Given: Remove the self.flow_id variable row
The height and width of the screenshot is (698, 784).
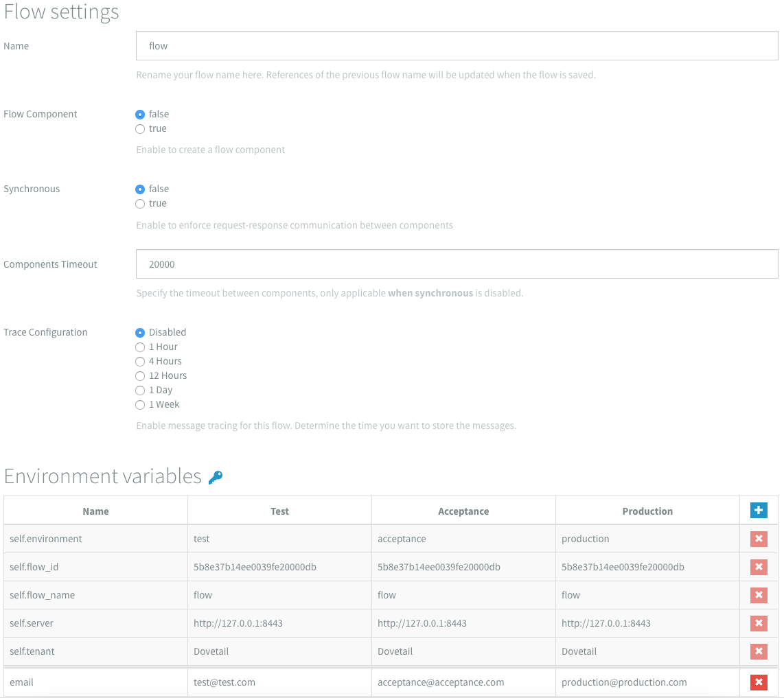Looking at the screenshot, I should pyautogui.click(x=759, y=567).
